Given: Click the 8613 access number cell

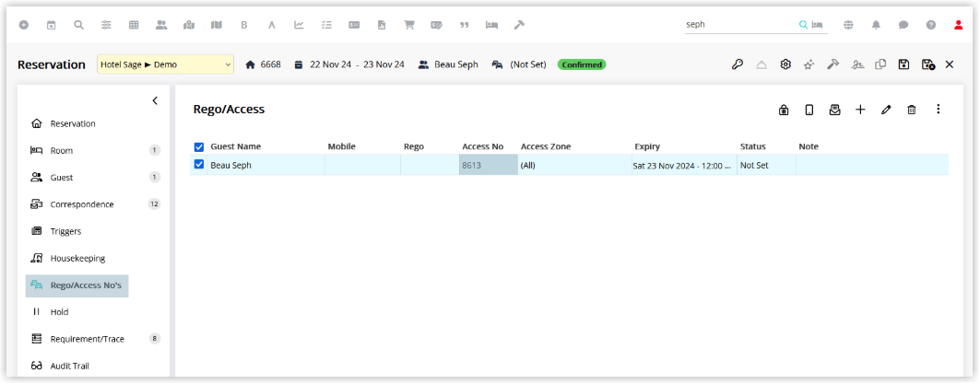Looking at the screenshot, I should tap(488, 165).
